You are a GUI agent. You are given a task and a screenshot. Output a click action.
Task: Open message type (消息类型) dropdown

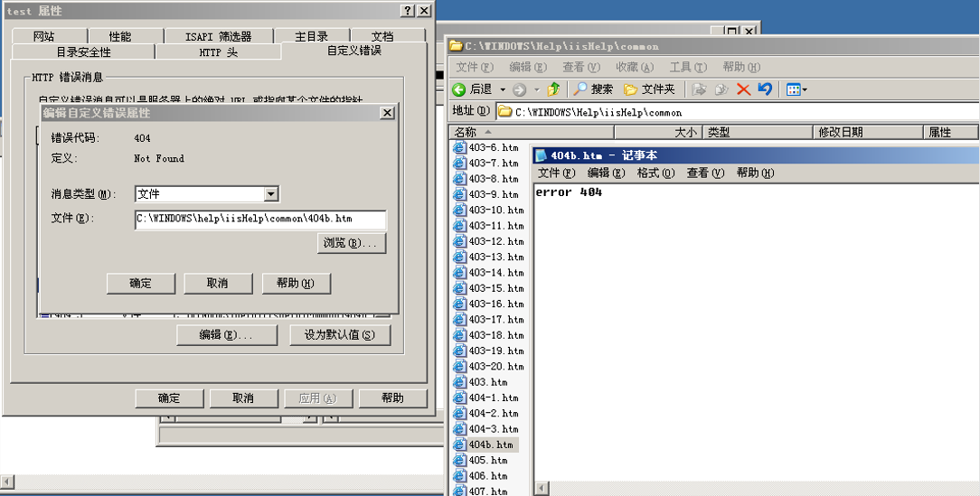(x=270, y=194)
